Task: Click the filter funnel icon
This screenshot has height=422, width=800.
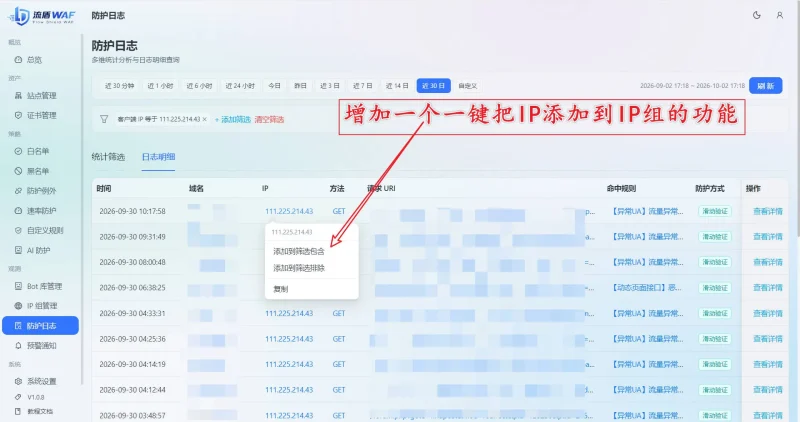Action: point(104,119)
